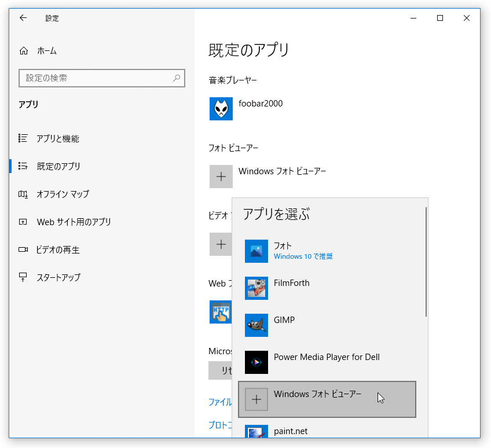The height and width of the screenshot is (448, 491).
Task: Select Windows フォト ビューアー in popup
Action: 327,399
